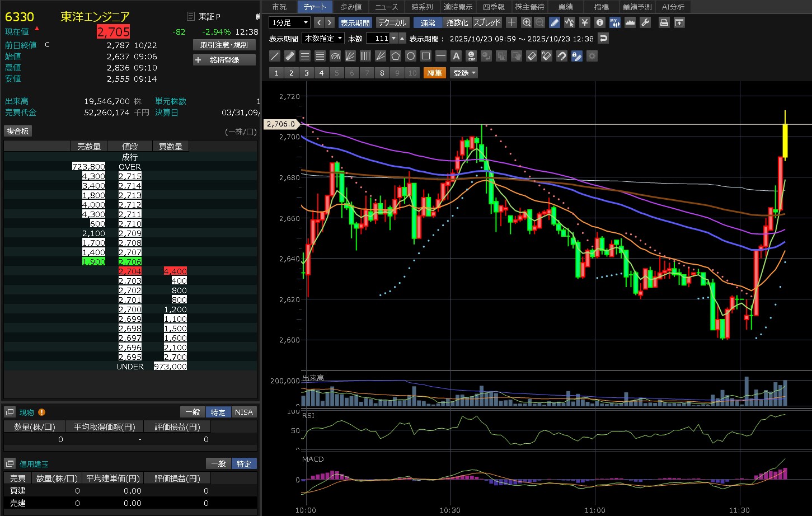Switch chart mode to スプレッド
The height and width of the screenshot is (516, 812).
coord(487,22)
